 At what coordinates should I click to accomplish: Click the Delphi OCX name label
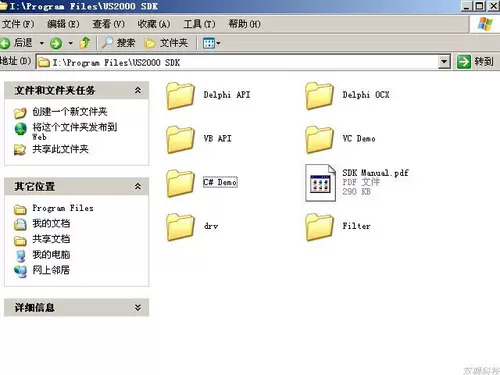click(366, 95)
